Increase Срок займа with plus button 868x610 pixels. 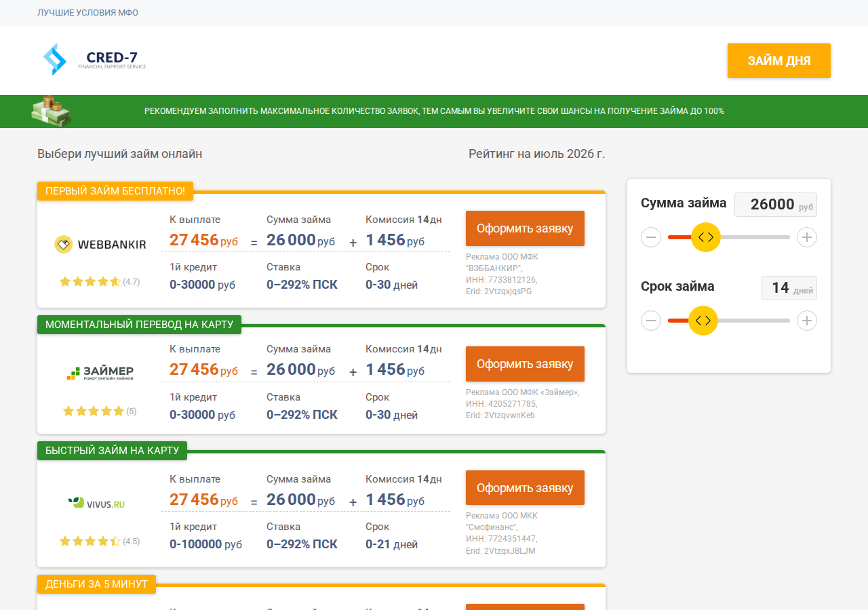point(806,321)
